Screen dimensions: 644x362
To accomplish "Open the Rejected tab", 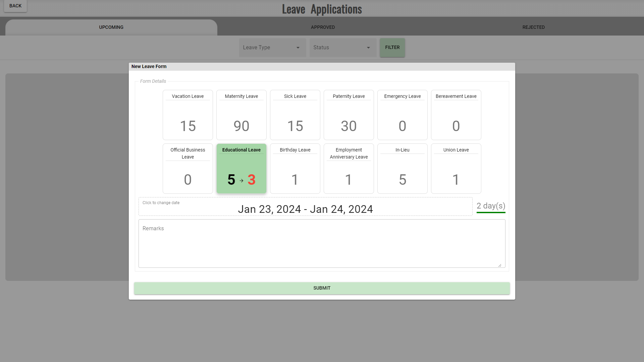I will [533, 27].
